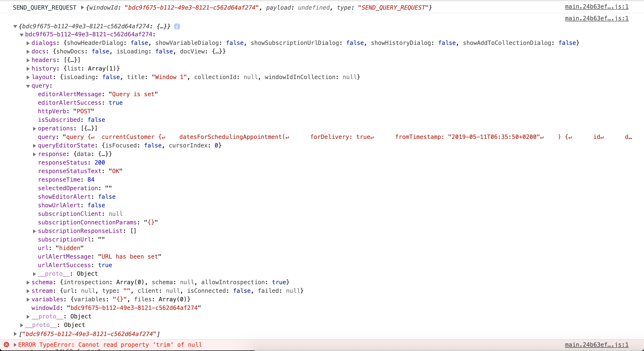Expand the headers array

point(28,60)
